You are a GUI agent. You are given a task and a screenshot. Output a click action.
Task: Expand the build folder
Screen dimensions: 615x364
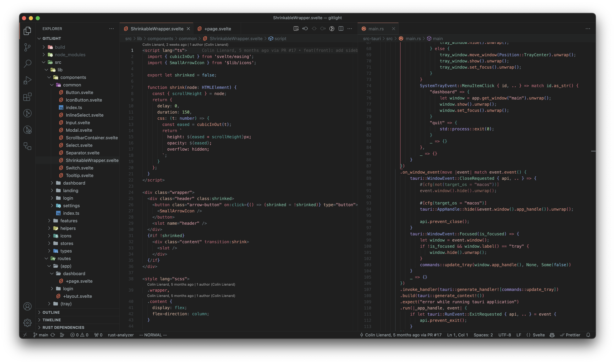60,47
